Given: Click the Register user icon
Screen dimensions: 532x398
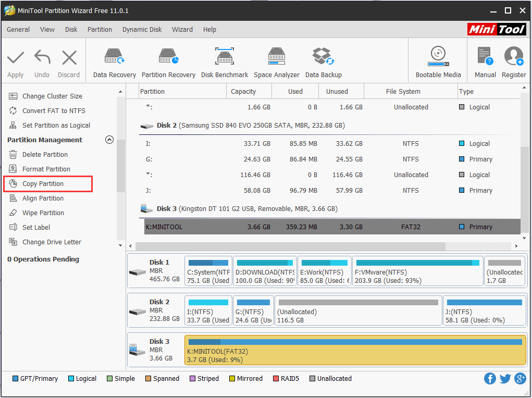Looking at the screenshot, I should click(x=514, y=56).
